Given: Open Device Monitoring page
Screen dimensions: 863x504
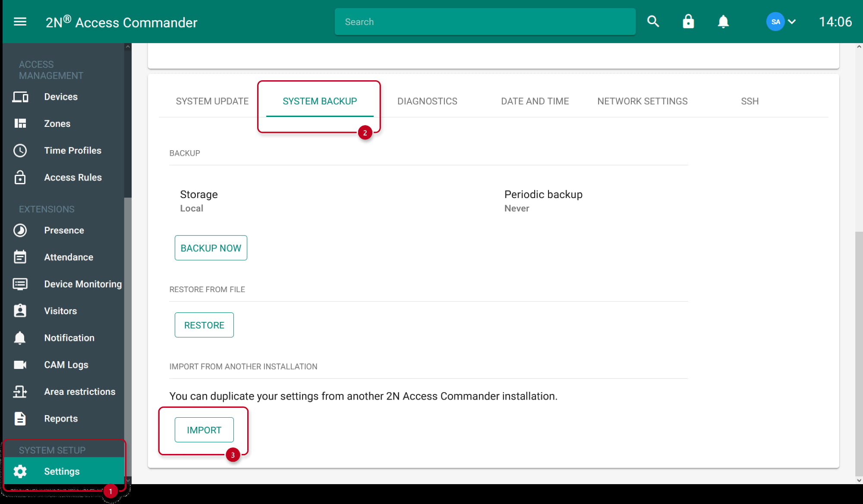Looking at the screenshot, I should [63, 284].
